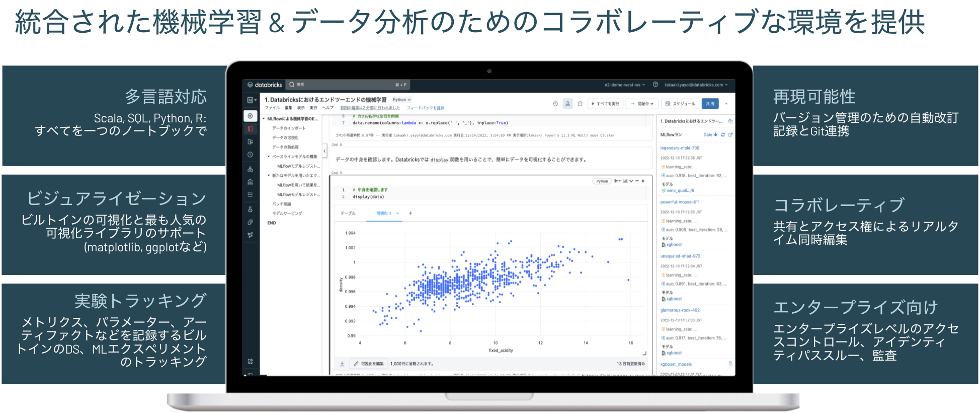The height and width of the screenshot is (413, 980).
Task: Open the Recents clock icon in the sidebar
Action: (x=250, y=155)
